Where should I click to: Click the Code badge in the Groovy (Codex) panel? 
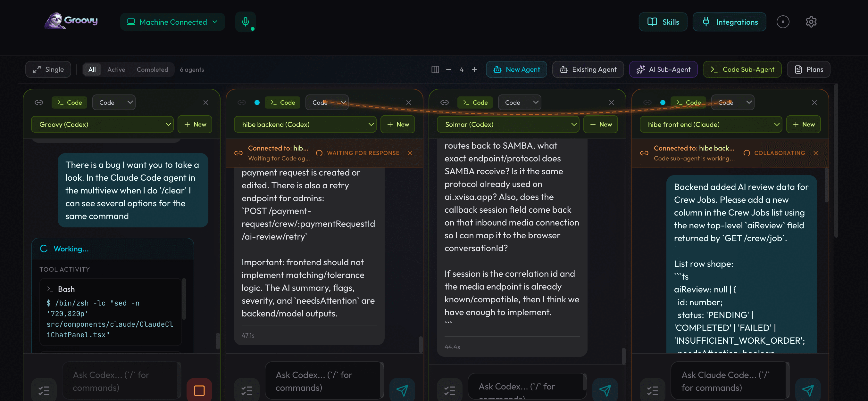click(x=70, y=102)
